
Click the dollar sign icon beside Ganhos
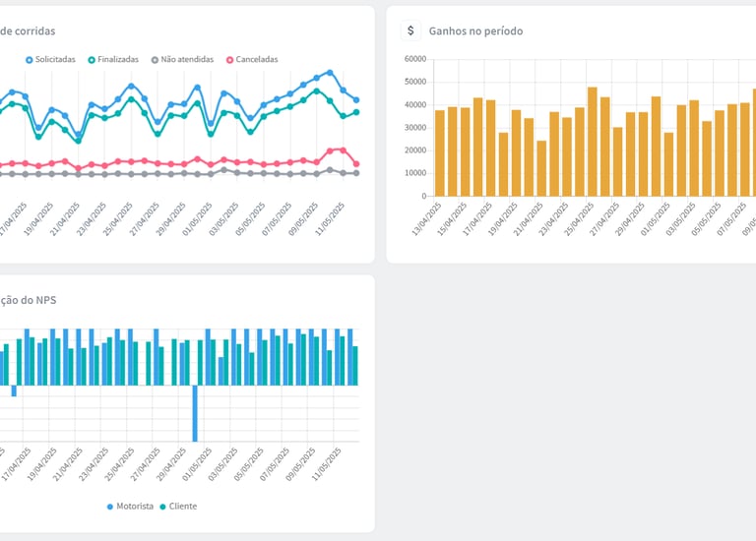click(410, 30)
